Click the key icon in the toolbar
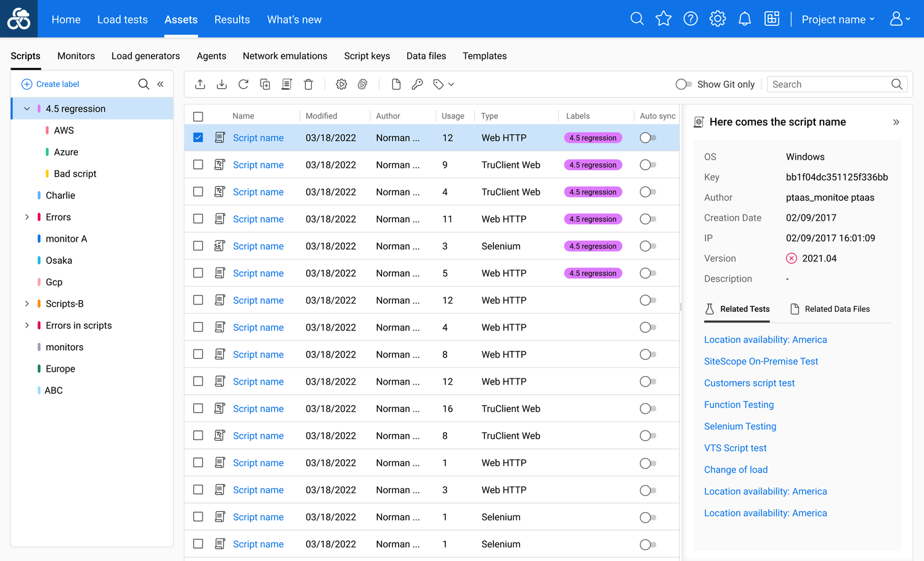This screenshot has width=924, height=561. [417, 84]
